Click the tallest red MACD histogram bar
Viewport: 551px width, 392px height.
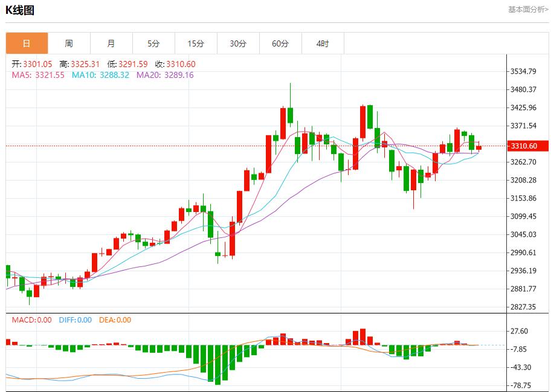tap(362, 337)
